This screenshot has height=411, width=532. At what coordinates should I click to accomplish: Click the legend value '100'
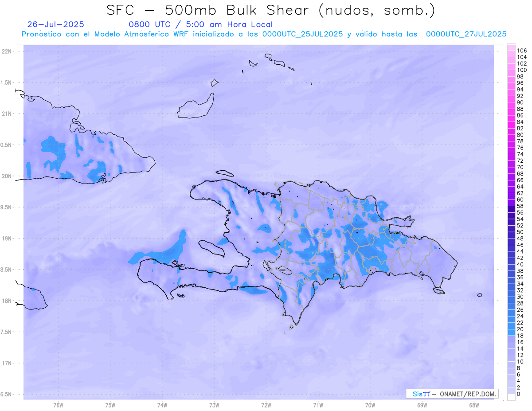pyautogui.click(x=522, y=70)
